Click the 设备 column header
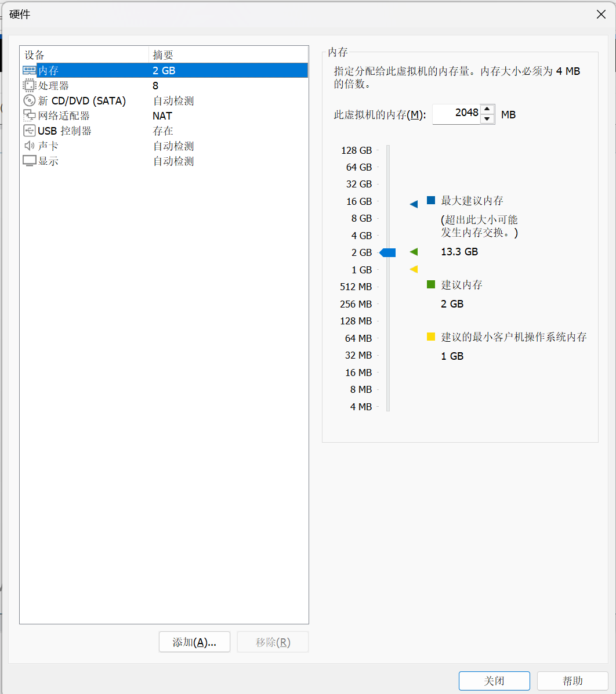616x694 pixels. (x=84, y=55)
